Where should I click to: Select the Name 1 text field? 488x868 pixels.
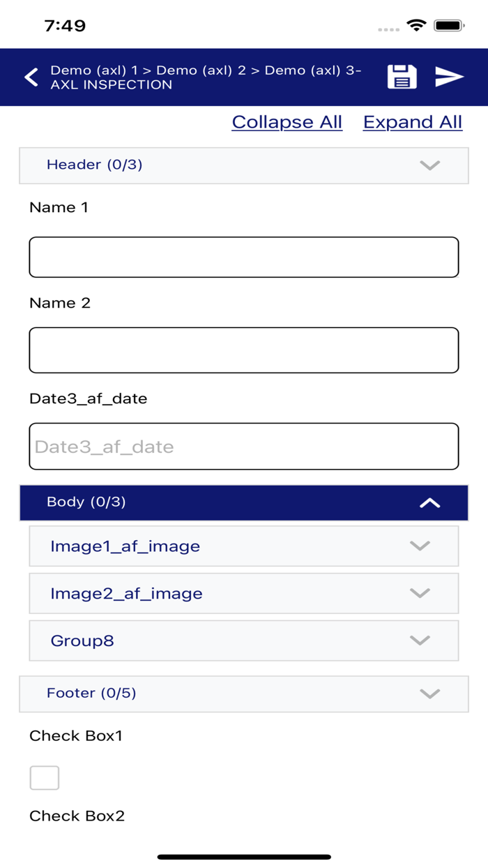pos(243,257)
